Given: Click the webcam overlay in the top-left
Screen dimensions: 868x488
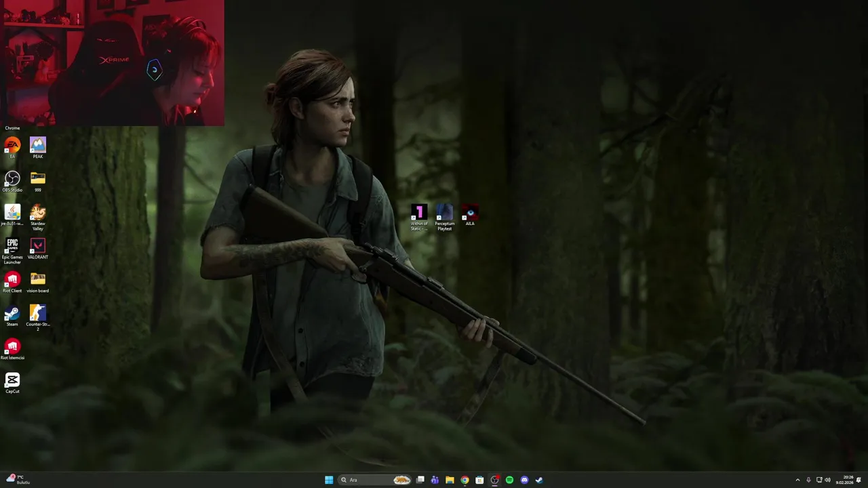Looking at the screenshot, I should 112,63.
